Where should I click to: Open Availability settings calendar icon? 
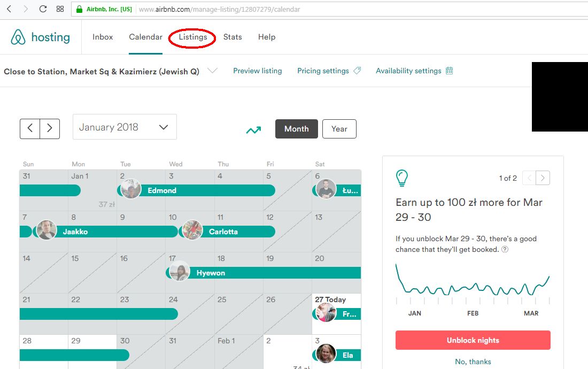pyautogui.click(x=448, y=70)
